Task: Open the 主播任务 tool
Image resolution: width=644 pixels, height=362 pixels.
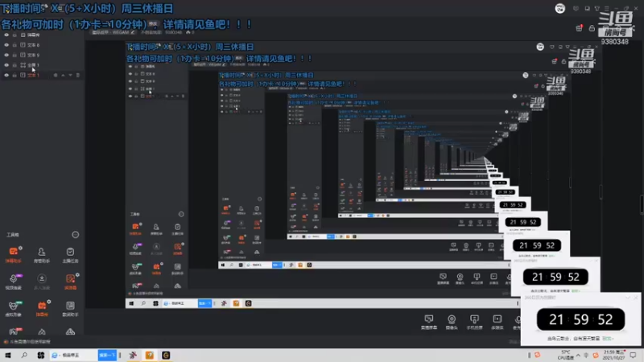Action: 70,254
